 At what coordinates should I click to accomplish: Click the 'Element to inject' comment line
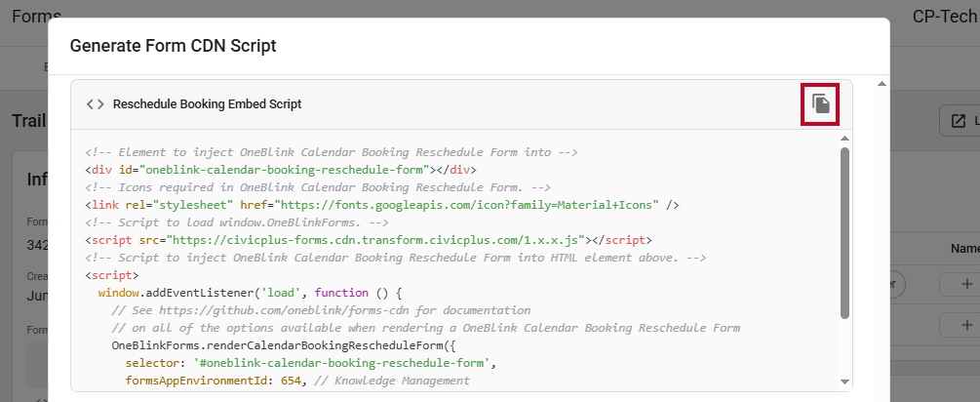coord(332,152)
